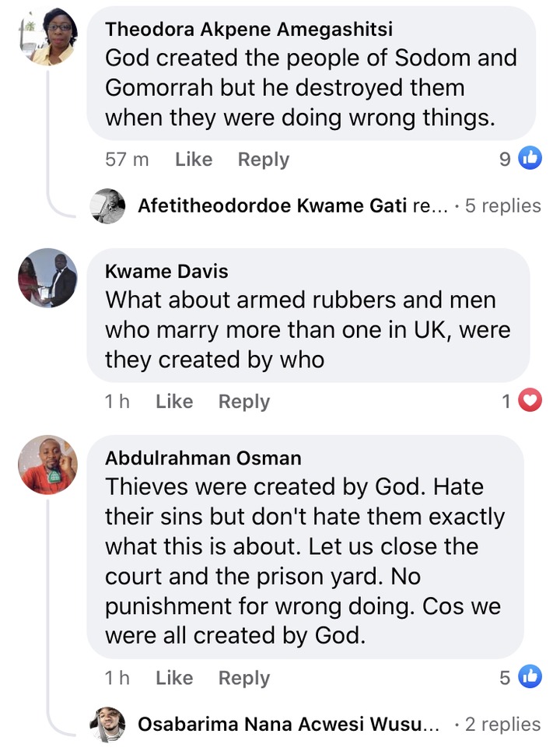This screenshot has height=751, width=560.
Task: Click the red heart reaction on Kwame Davis's comment
Action: pos(530,402)
